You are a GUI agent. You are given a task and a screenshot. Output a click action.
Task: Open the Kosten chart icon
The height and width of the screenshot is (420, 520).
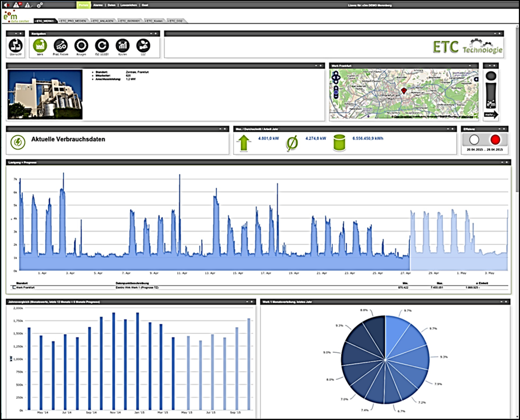122,46
